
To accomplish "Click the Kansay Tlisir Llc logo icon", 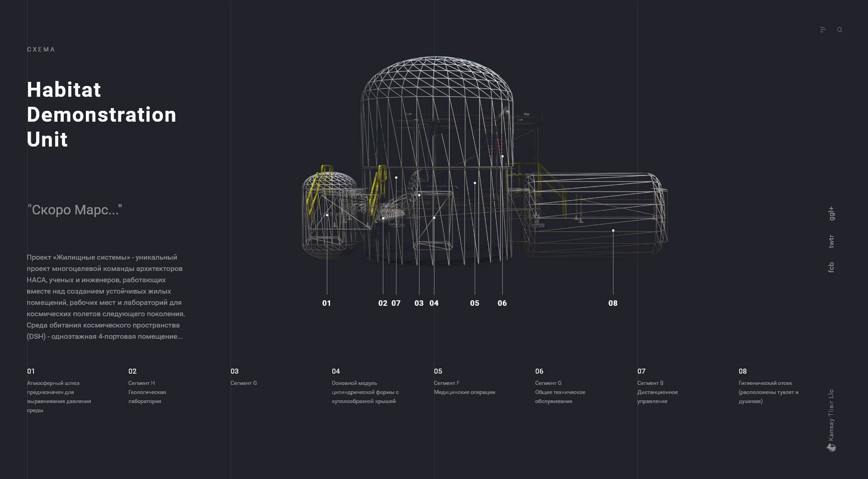I will click(831, 447).
